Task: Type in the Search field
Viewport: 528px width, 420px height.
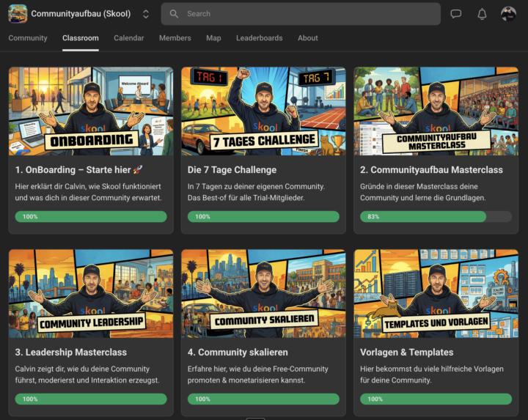Action: click(x=308, y=14)
